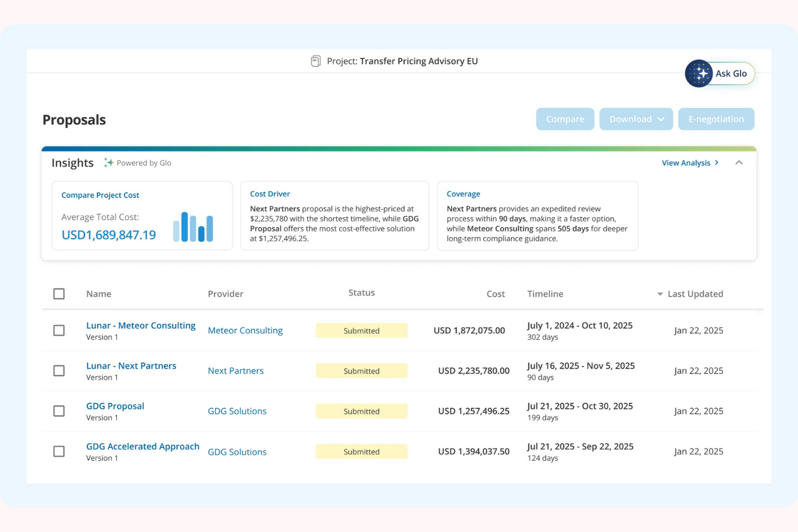Check the GDG Proposal row checkbox

click(x=59, y=411)
